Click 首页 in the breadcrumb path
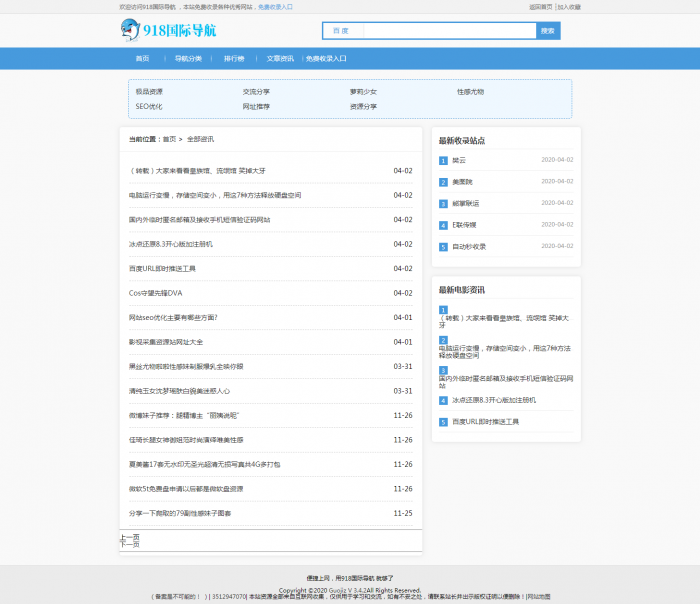 click(169, 139)
